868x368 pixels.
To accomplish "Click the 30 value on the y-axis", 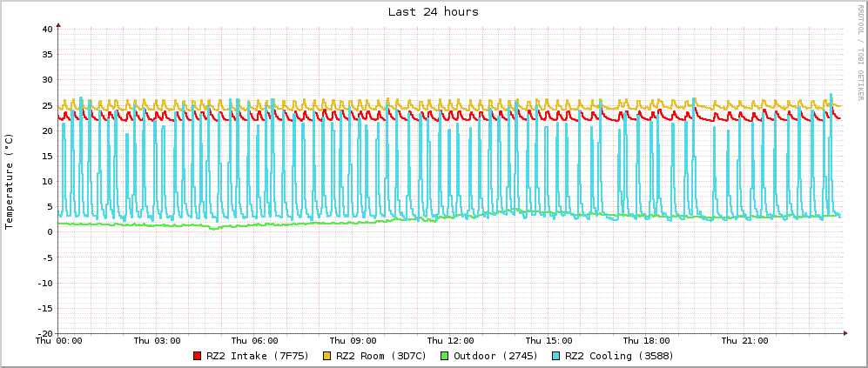I will pyautogui.click(x=47, y=80).
